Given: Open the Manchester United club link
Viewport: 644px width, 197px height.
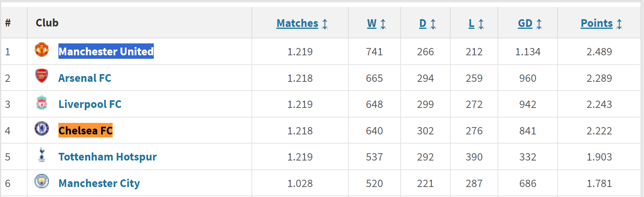Looking at the screenshot, I should pyautogui.click(x=106, y=51).
